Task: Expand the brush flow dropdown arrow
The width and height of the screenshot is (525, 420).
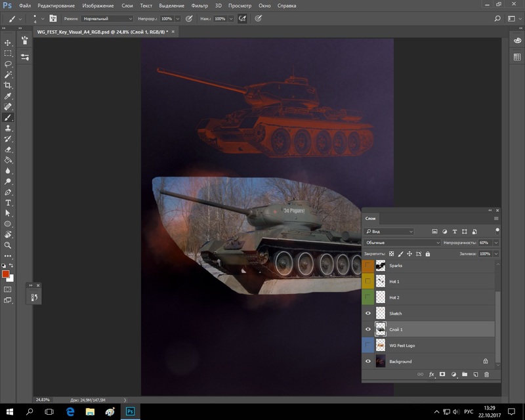Action: (231, 19)
